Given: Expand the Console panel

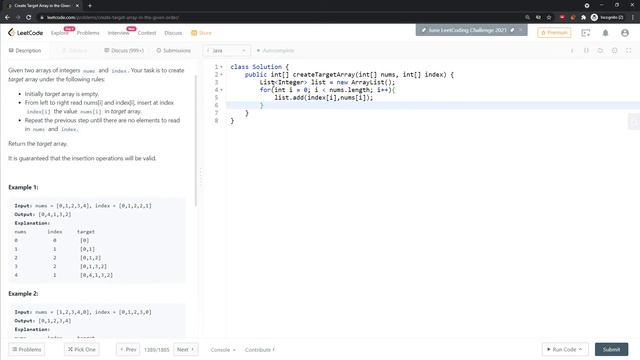Looking at the screenshot, I should (223, 350).
